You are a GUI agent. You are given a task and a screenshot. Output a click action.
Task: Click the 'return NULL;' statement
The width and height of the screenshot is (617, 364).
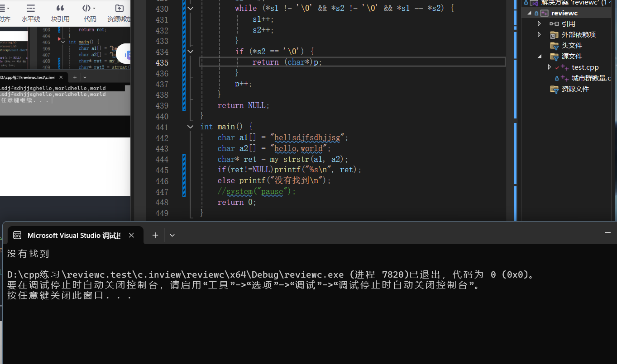244,105
